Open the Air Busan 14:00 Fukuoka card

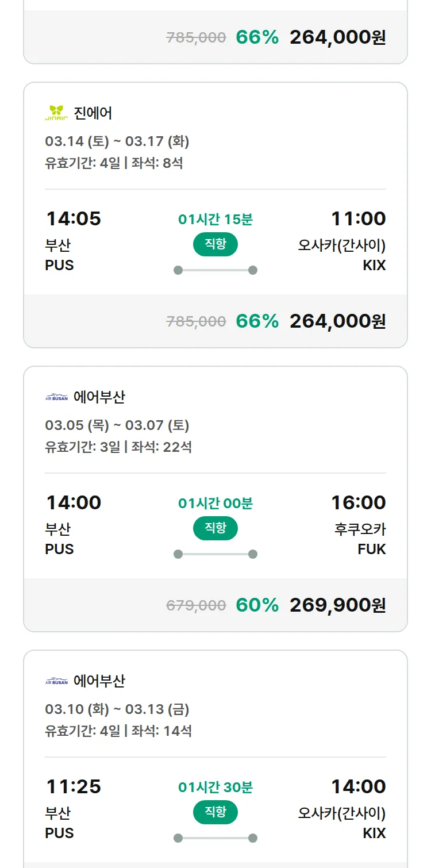74,503
